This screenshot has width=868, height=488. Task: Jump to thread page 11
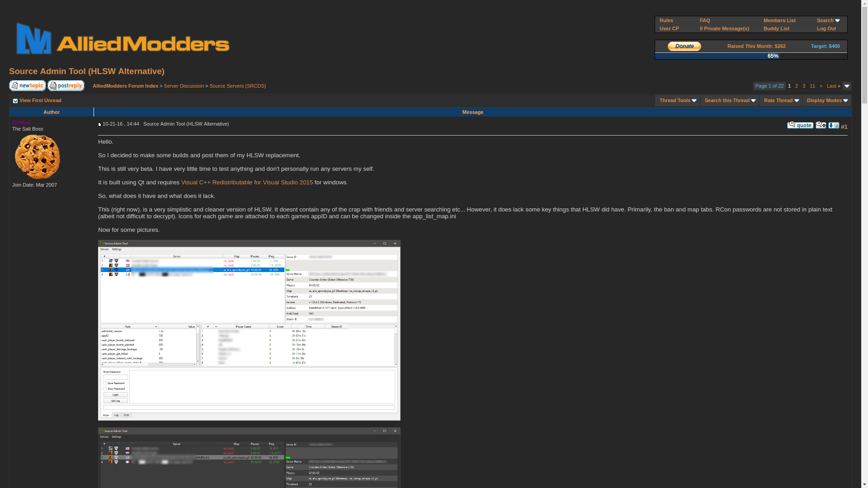(812, 86)
